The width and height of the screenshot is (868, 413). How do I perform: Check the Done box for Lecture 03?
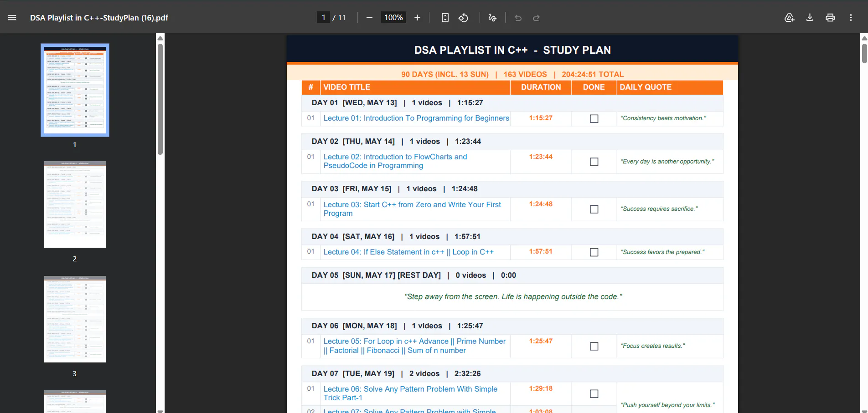tap(594, 209)
